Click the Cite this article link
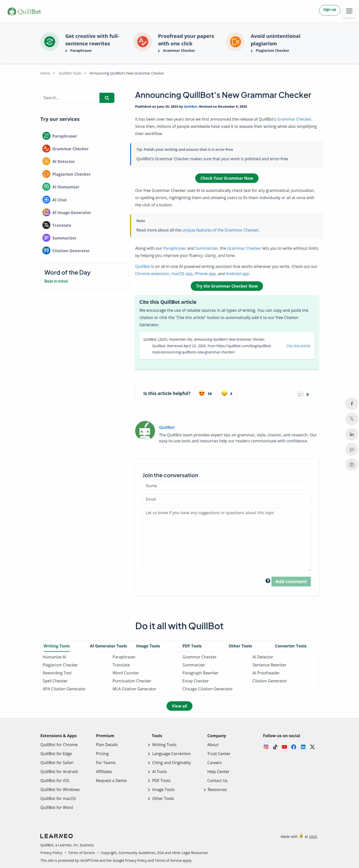The width and height of the screenshot is (359, 868). [x=298, y=346]
